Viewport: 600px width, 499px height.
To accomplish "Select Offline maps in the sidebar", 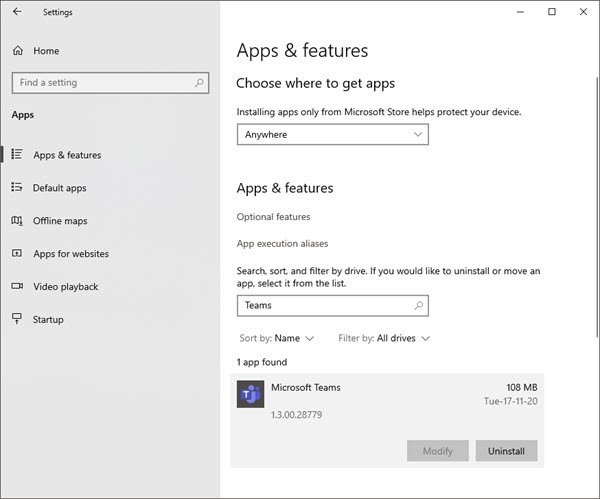I will [x=60, y=221].
